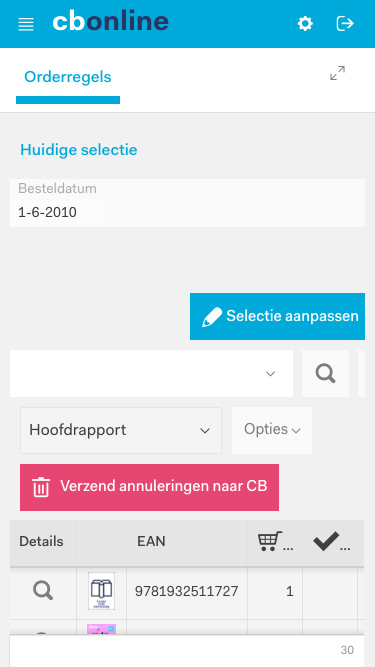Viewport: 375px width, 667px height.
Task: Click the logout icon
Action: [345, 23]
